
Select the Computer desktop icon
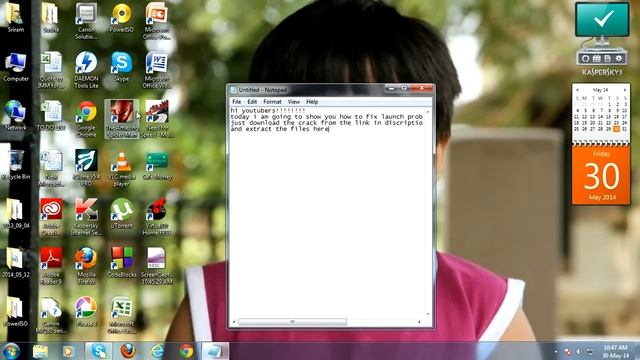[x=16, y=67]
